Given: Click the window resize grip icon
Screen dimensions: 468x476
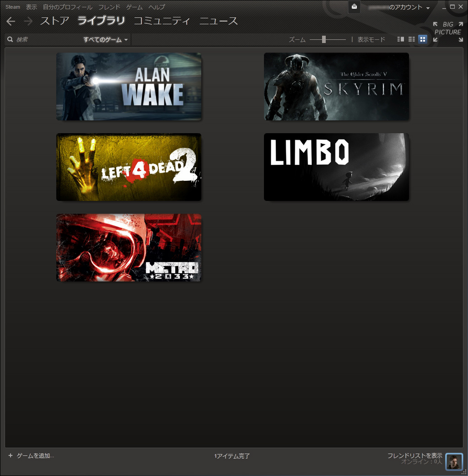Looking at the screenshot, I should point(464,472).
